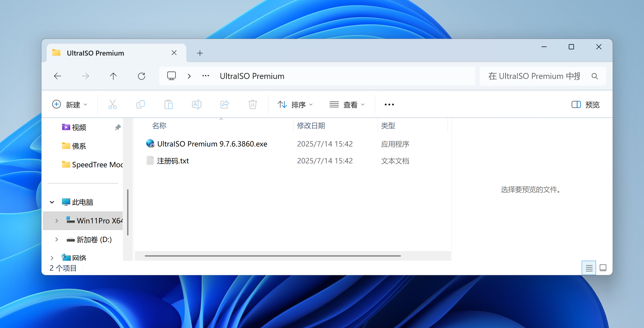Open a new tab with plus button

(x=200, y=53)
